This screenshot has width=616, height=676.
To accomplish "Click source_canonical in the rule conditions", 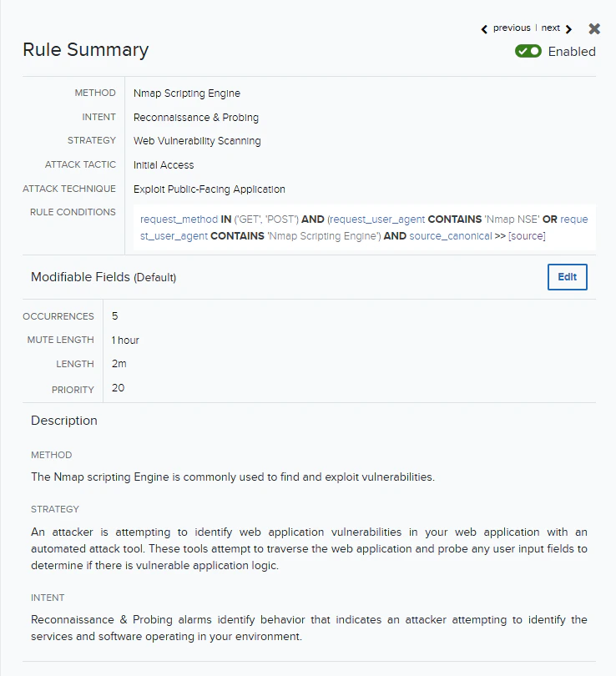I will point(451,236).
